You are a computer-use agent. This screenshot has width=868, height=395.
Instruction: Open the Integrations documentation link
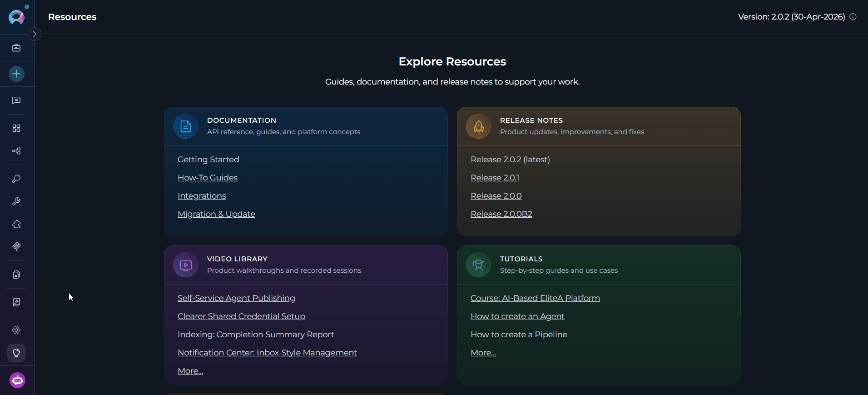pos(202,196)
